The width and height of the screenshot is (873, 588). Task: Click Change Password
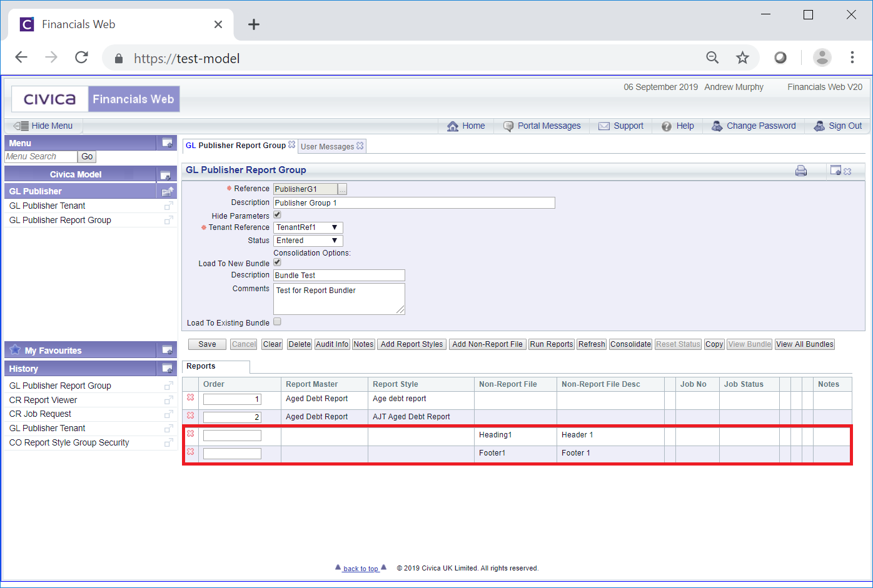click(x=754, y=126)
